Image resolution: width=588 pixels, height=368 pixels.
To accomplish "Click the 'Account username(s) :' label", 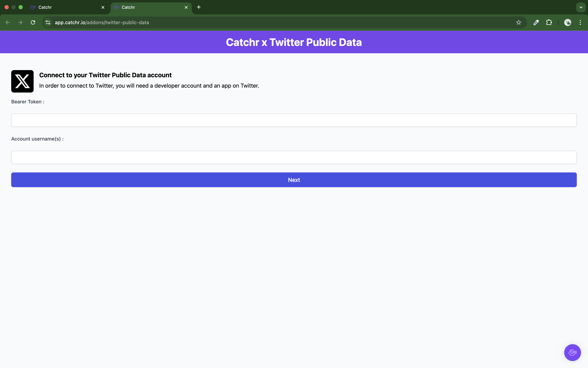I will pos(37,139).
